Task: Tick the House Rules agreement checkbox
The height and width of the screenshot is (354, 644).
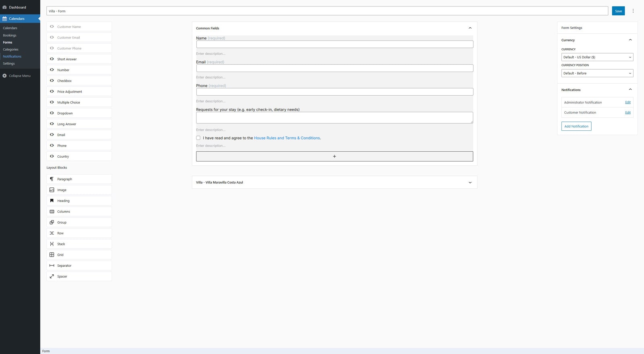Action: click(x=198, y=138)
